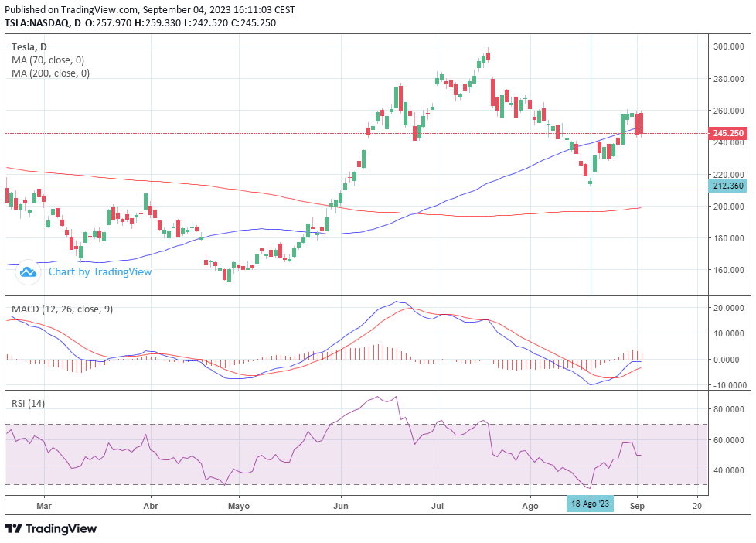Click the 'TSLA:NASDAQ, D' header text
The width and height of the screenshot is (756, 543).
pos(43,22)
